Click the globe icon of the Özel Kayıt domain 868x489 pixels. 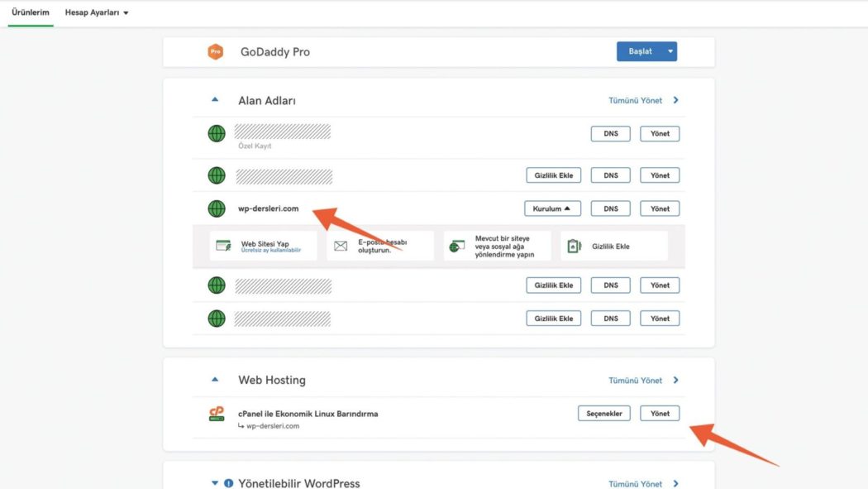click(x=217, y=133)
